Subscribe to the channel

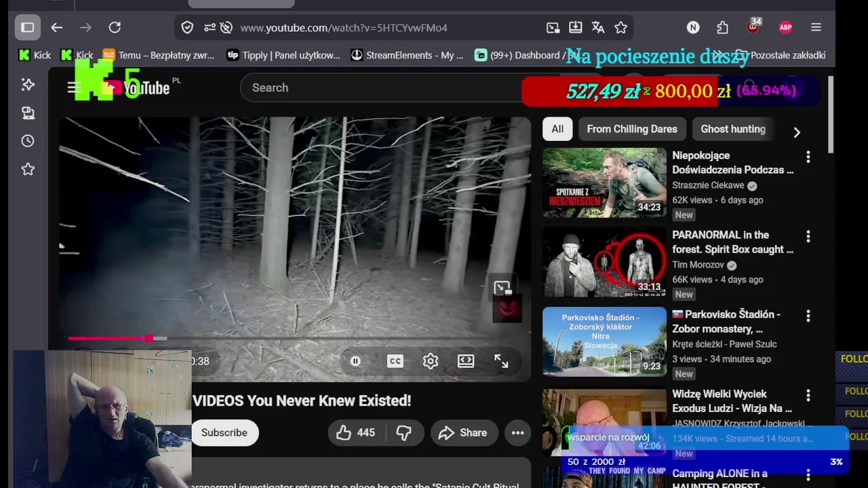(x=224, y=432)
